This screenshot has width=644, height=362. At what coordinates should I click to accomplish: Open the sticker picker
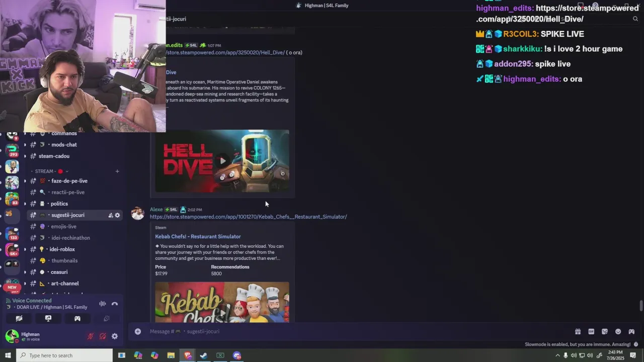click(605, 331)
